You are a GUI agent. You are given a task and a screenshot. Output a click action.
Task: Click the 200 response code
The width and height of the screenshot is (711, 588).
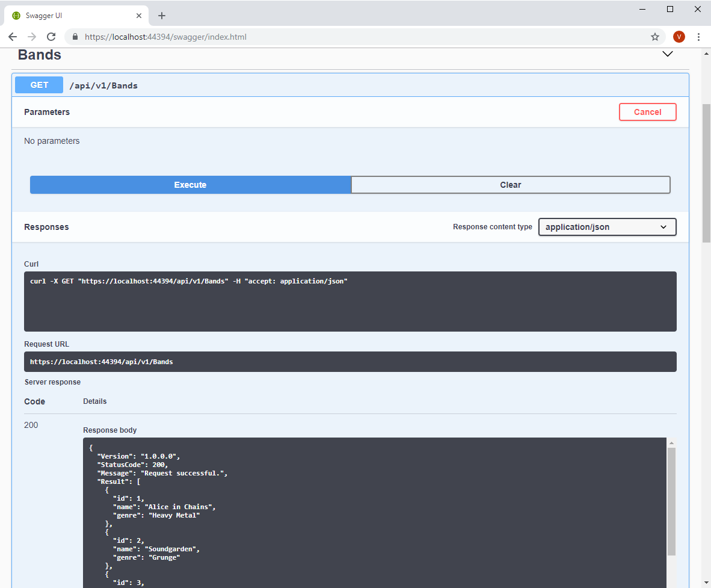tap(31, 425)
